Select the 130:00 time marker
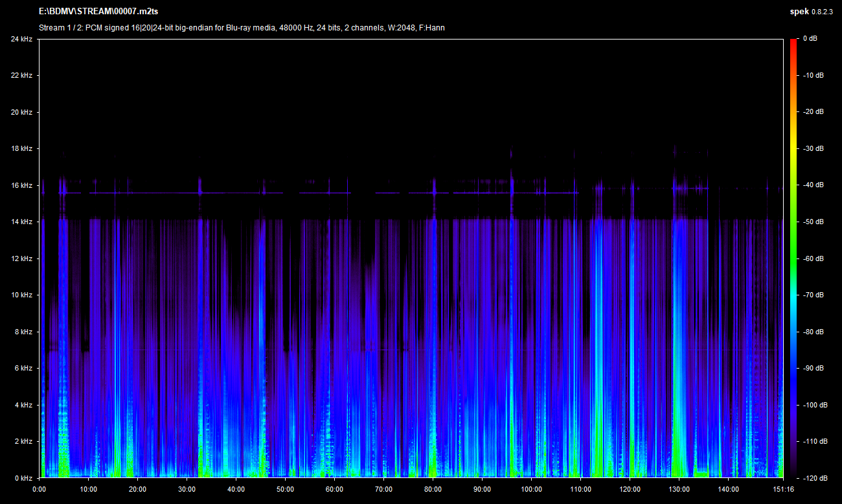This screenshot has width=842, height=504. click(679, 489)
